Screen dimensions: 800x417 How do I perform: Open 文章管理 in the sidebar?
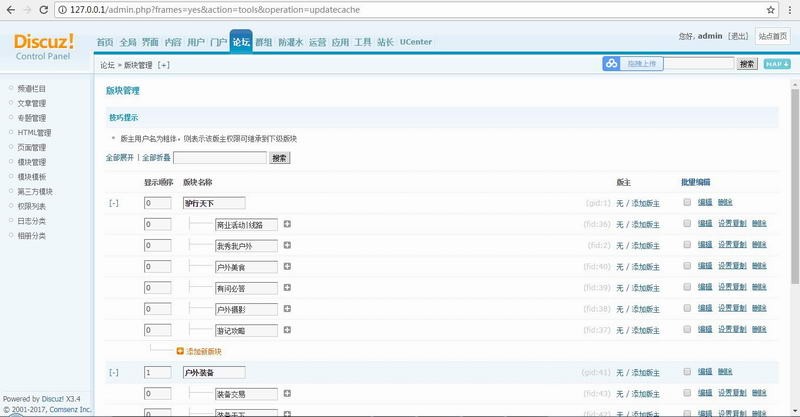point(32,103)
